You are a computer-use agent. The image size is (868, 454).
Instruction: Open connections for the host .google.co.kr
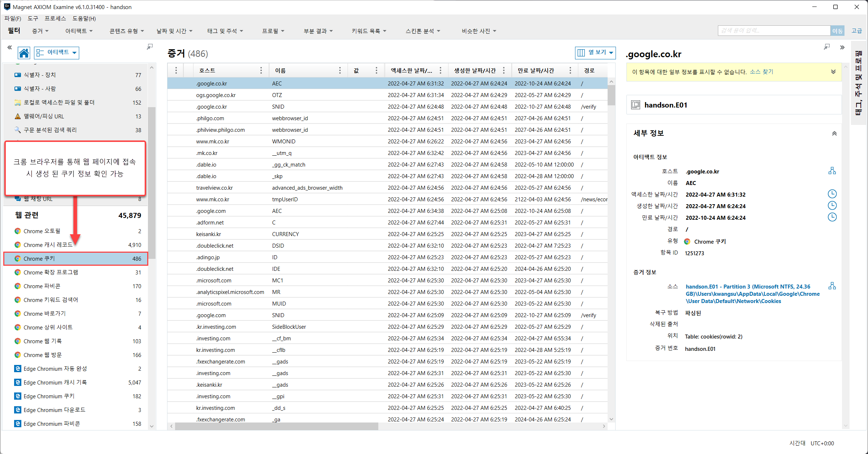click(832, 171)
